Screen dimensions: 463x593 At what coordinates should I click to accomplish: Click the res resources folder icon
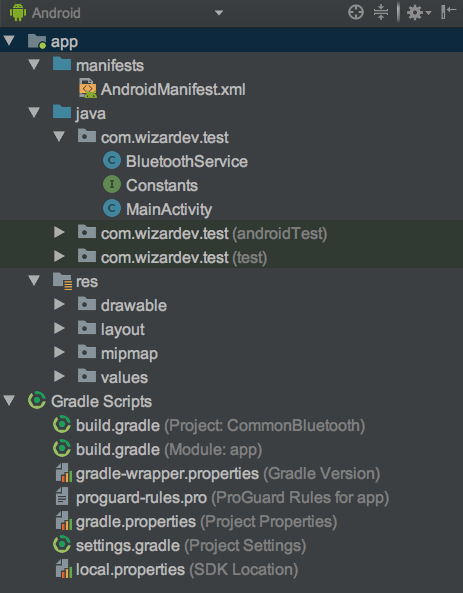(62, 281)
